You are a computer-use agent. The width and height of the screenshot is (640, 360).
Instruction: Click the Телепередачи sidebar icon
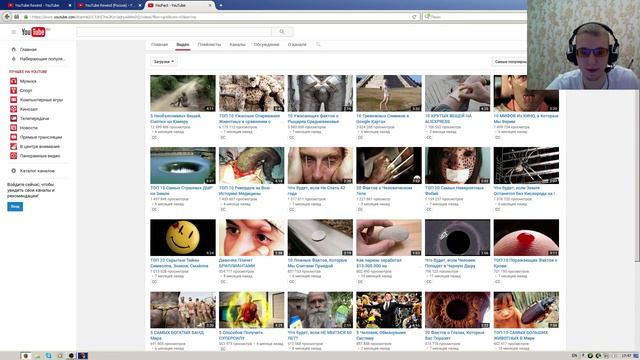(x=13, y=118)
